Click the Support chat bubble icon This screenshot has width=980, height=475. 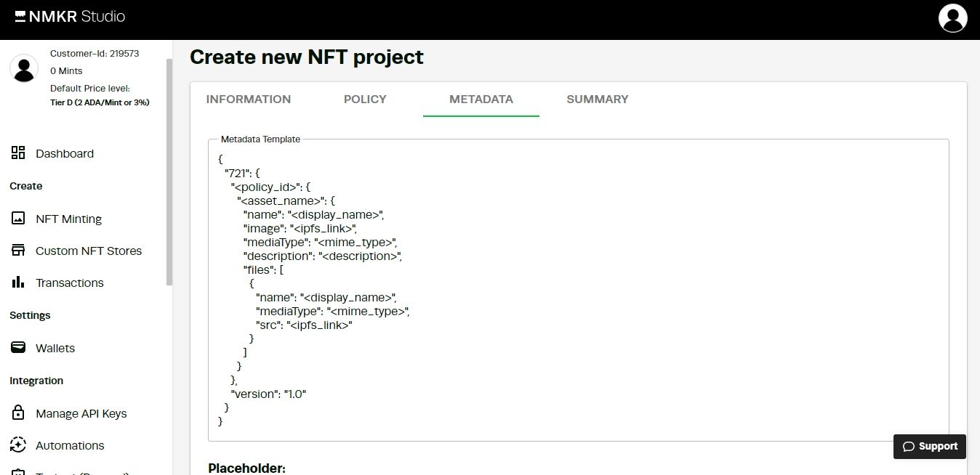pos(908,446)
